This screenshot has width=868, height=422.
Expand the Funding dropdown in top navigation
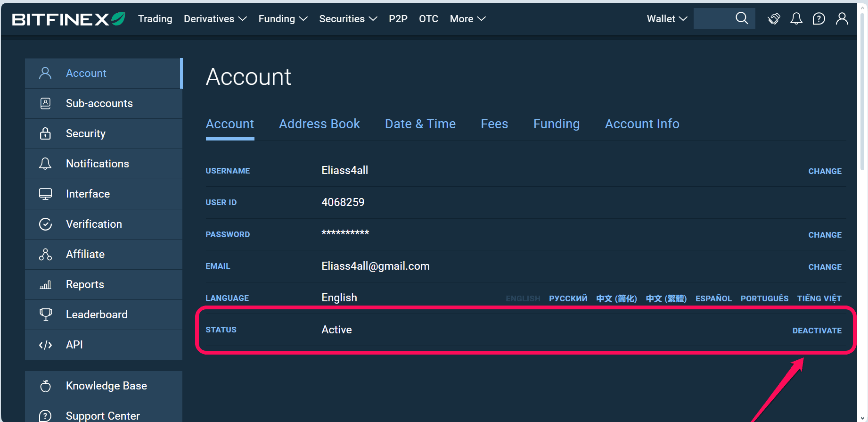click(x=283, y=19)
